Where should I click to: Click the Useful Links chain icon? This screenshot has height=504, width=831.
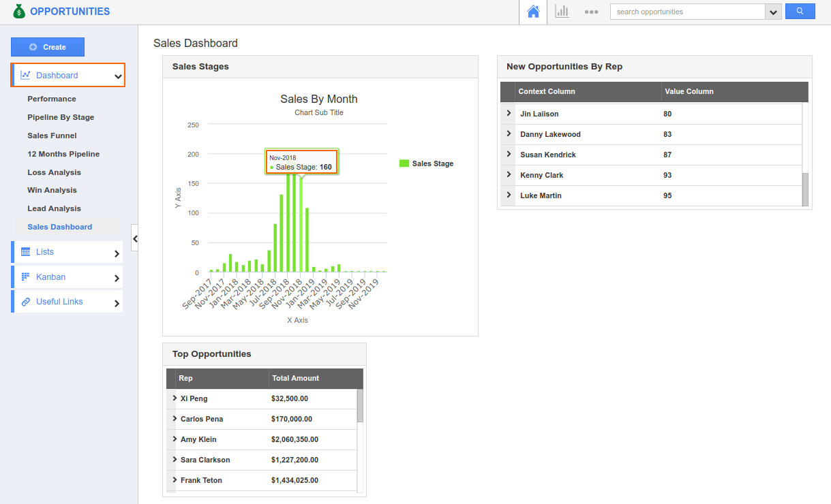[x=25, y=302]
